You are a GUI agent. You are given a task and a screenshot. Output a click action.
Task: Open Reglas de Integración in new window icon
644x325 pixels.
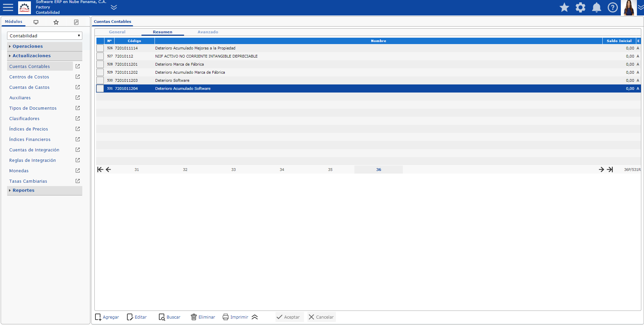(x=78, y=160)
